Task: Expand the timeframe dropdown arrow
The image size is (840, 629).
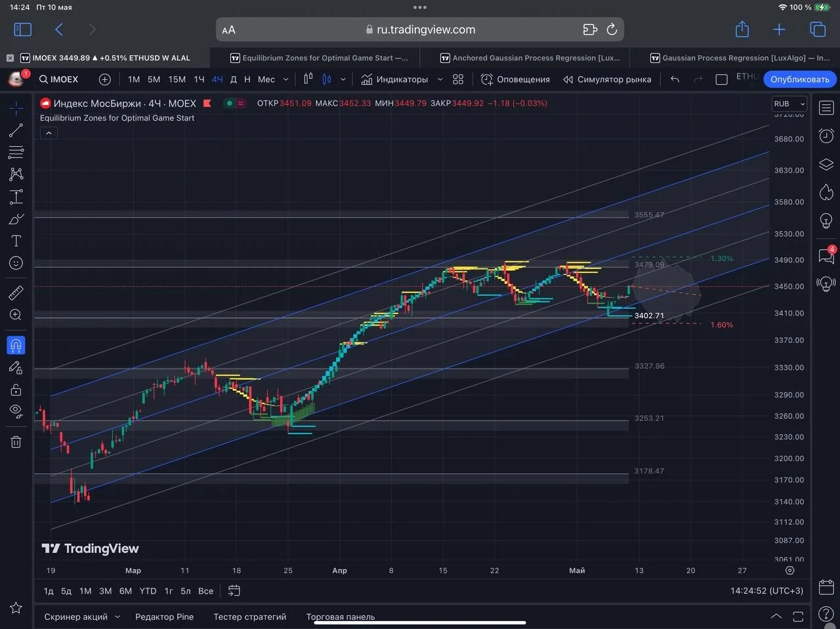Action: tap(285, 79)
